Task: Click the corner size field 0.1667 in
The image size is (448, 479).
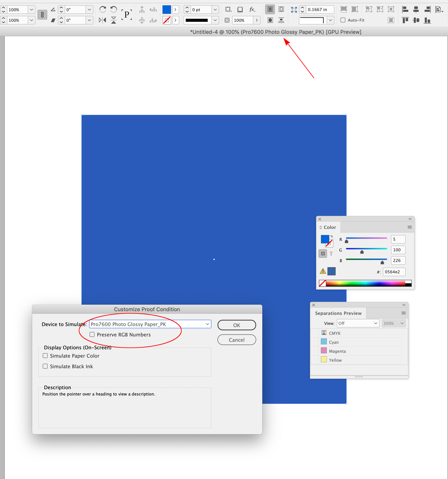Action: click(x=320, y=9)
